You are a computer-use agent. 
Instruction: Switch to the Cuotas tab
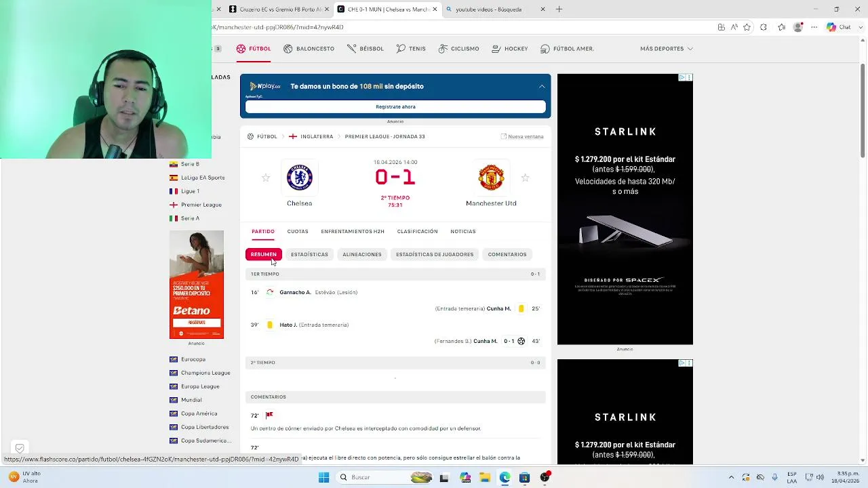(298, 232)
